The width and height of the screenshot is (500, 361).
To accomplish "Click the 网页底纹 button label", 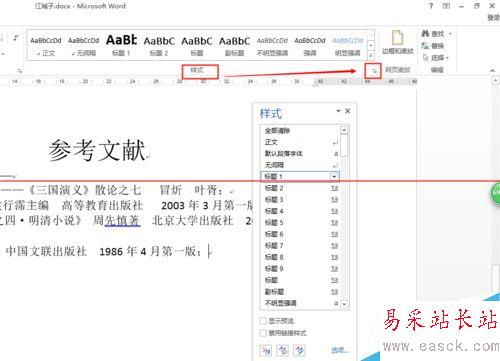I will click(x=398, y=70).
